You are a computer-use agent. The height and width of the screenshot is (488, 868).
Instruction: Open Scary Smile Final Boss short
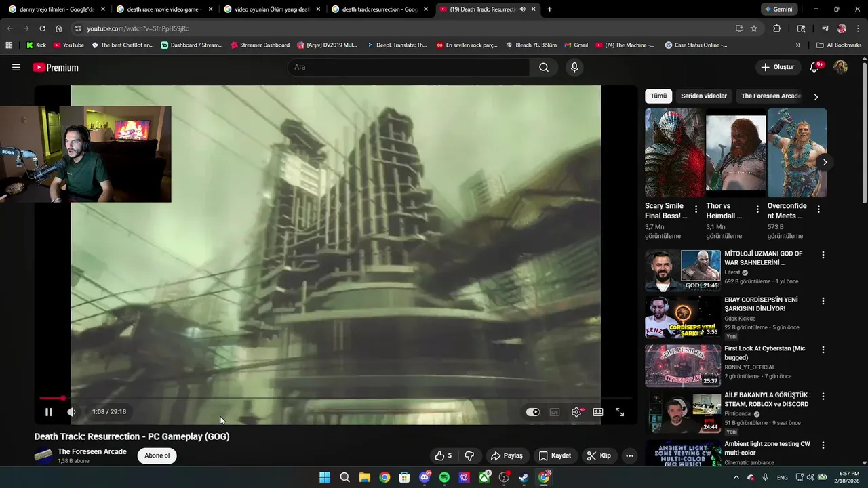(x=675, y=153)
